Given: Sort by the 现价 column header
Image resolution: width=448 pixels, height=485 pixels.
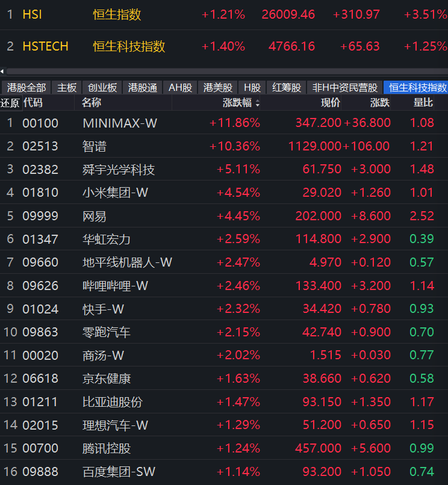Looking at the screenshot, I should (331, 102).
